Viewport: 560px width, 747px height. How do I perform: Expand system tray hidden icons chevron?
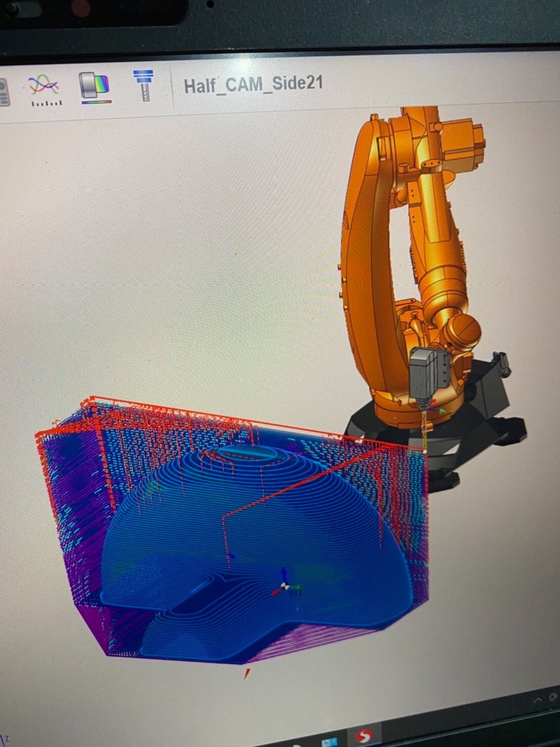point(537,699)
